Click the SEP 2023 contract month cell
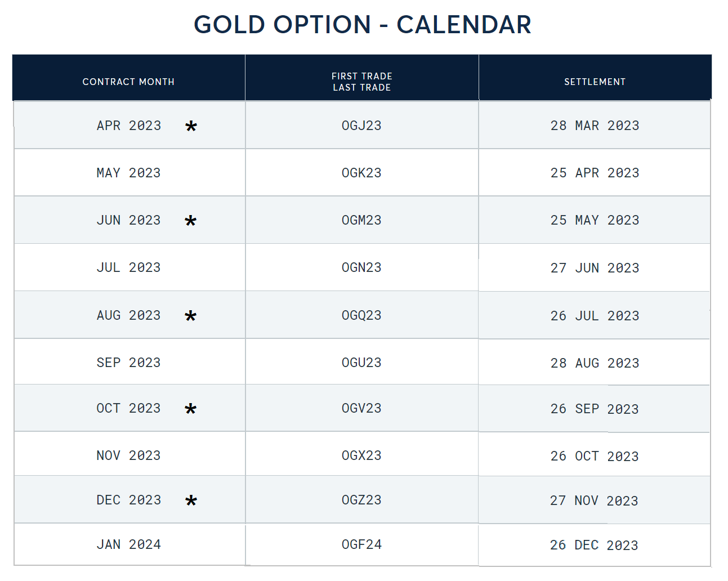 pos(129,363)
